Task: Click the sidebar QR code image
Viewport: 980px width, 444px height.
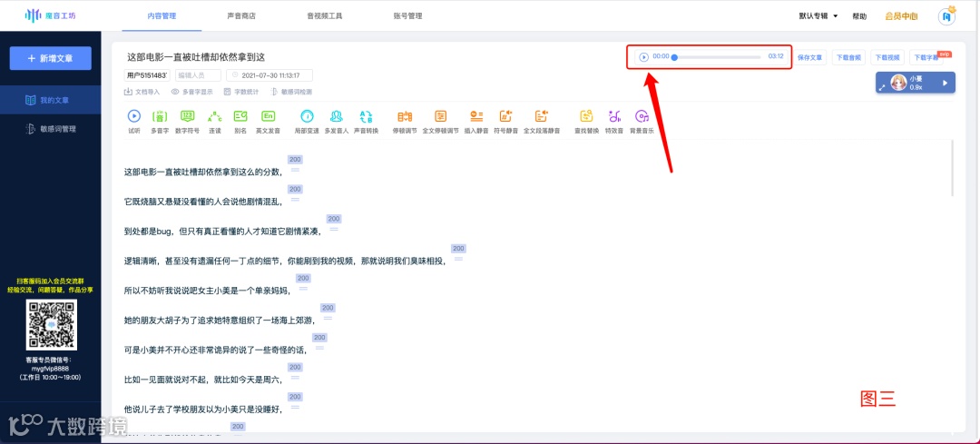Action: (51, 324)
